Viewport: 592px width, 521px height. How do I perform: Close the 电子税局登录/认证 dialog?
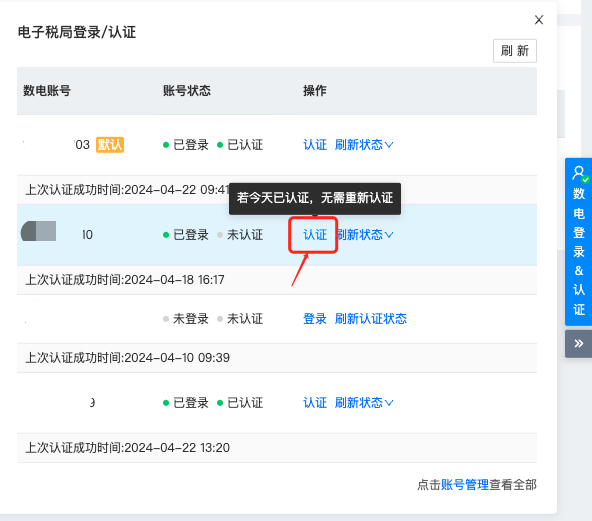[539, 20]
